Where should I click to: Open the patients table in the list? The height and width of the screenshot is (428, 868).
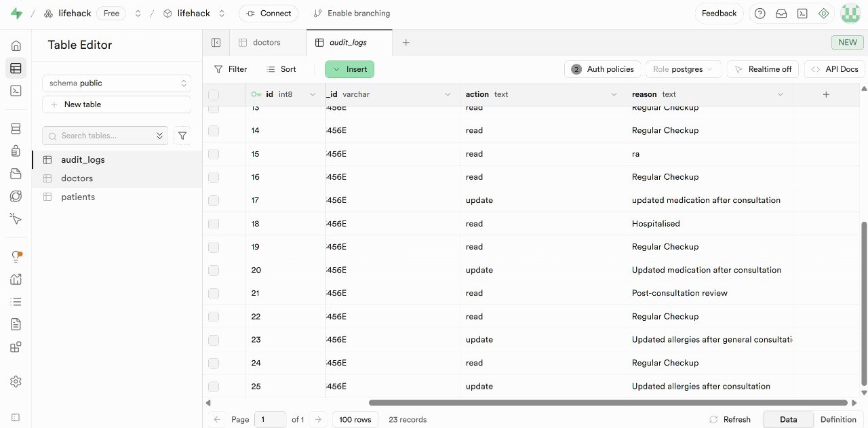(x=117, y=197)
